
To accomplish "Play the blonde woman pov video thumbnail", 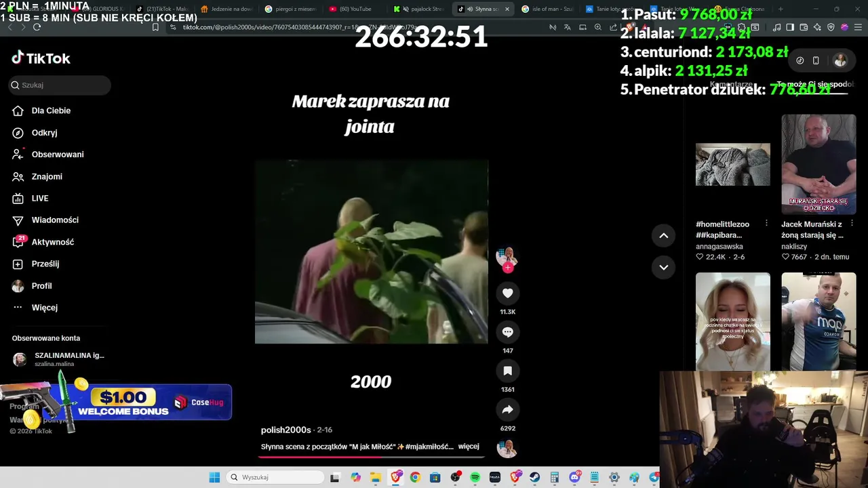I will 732,321.
